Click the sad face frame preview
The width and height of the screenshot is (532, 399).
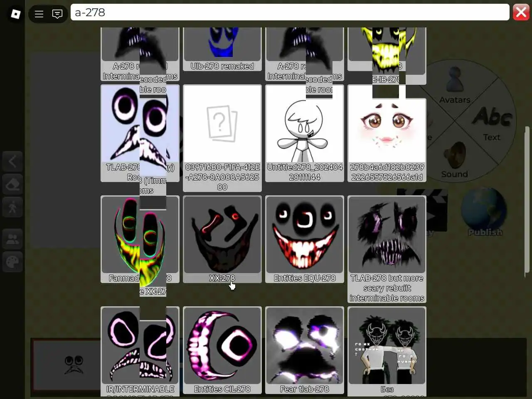click(74, 365)
